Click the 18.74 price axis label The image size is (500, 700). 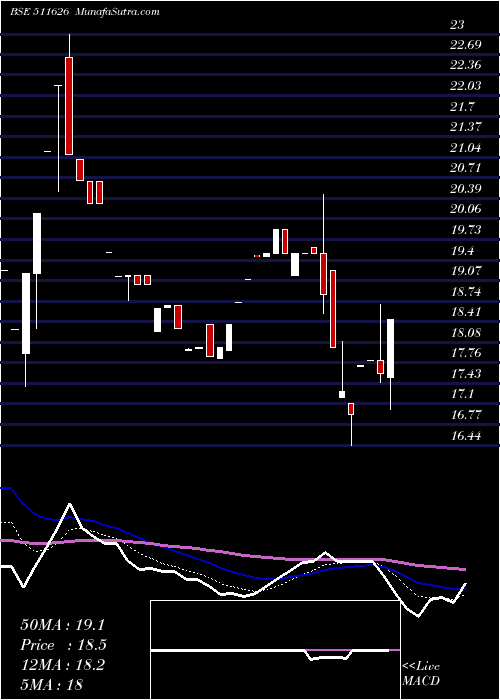point(466,292)
